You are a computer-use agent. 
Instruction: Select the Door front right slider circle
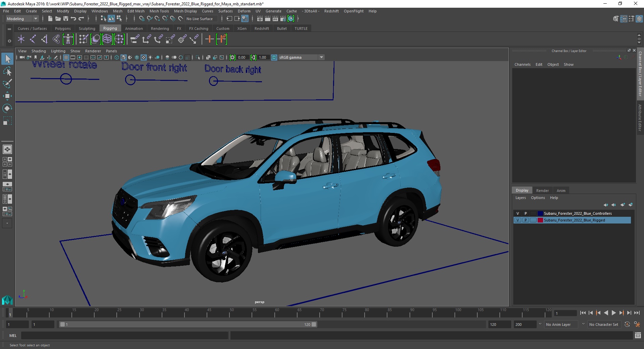(x=130, y=80)
